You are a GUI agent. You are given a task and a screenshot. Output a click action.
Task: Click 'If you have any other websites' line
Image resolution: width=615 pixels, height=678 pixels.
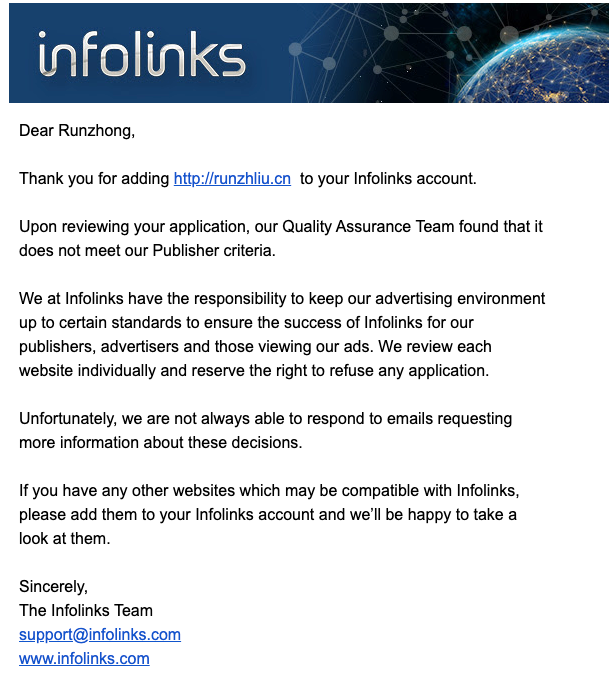pyautogui.click(x=269, y=490)
